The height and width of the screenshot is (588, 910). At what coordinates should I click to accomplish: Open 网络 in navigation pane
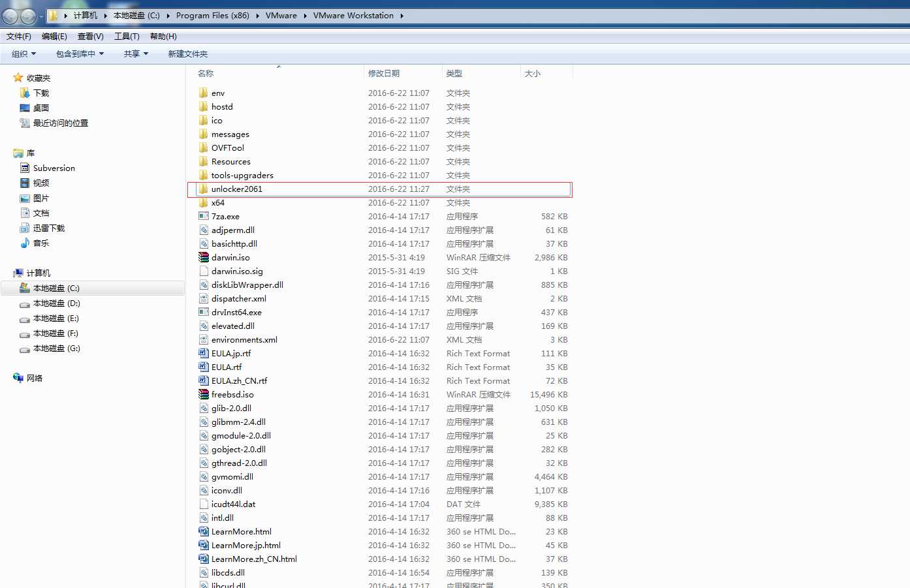(35, 378)
